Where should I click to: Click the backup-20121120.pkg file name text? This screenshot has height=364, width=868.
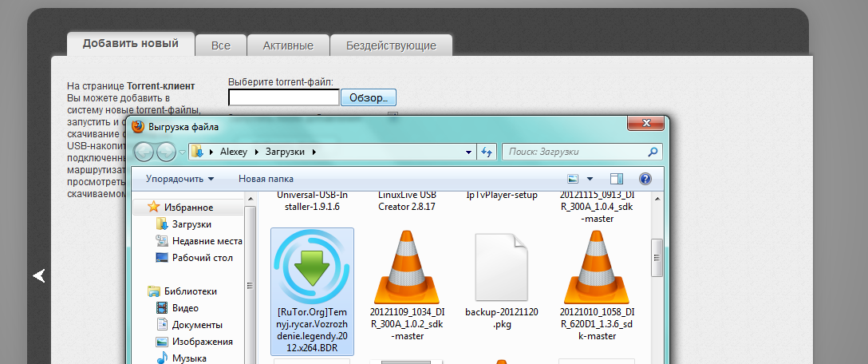[502, 318]
